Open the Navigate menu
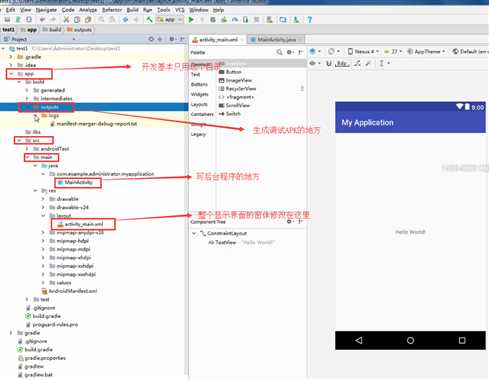The image size is (489, 380). (x=46, y=10)
